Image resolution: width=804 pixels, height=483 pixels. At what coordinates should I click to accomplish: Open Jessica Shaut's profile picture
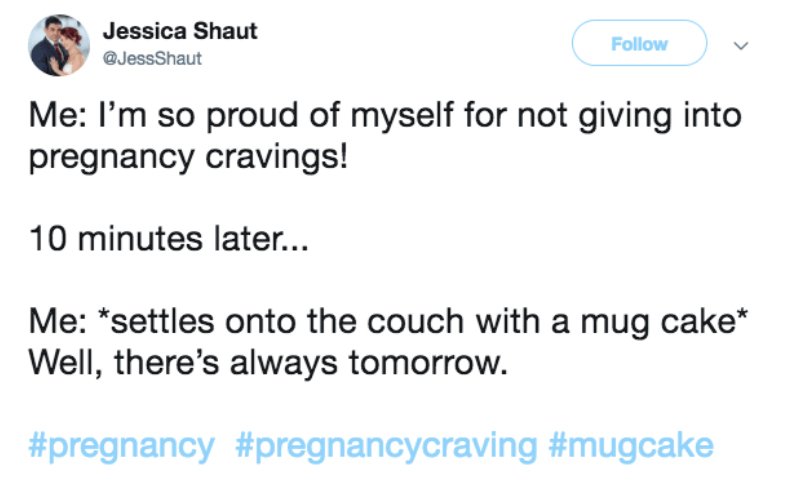pyautogui.click(x=58, y=45)
